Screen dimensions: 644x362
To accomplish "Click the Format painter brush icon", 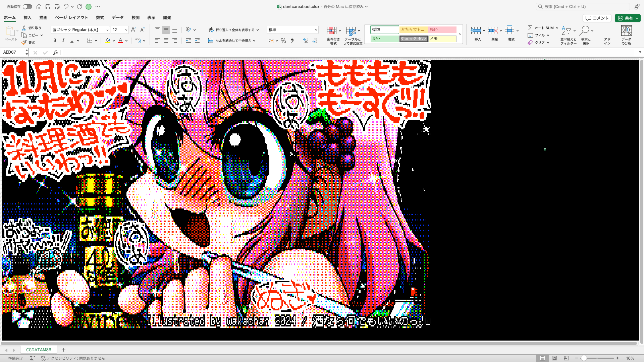I will pyautogui.click(x=24, y=43).
